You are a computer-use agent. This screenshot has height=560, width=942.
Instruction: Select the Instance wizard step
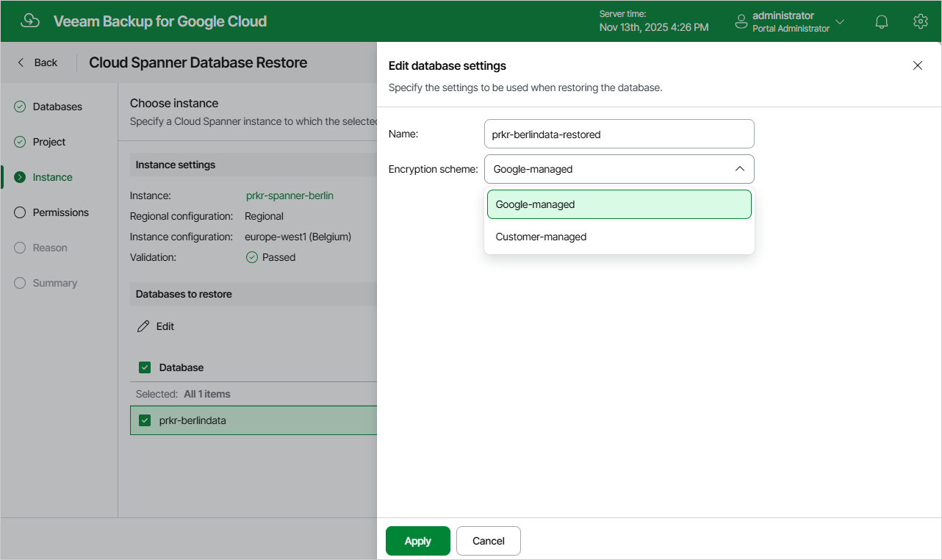tap(52, 177)
